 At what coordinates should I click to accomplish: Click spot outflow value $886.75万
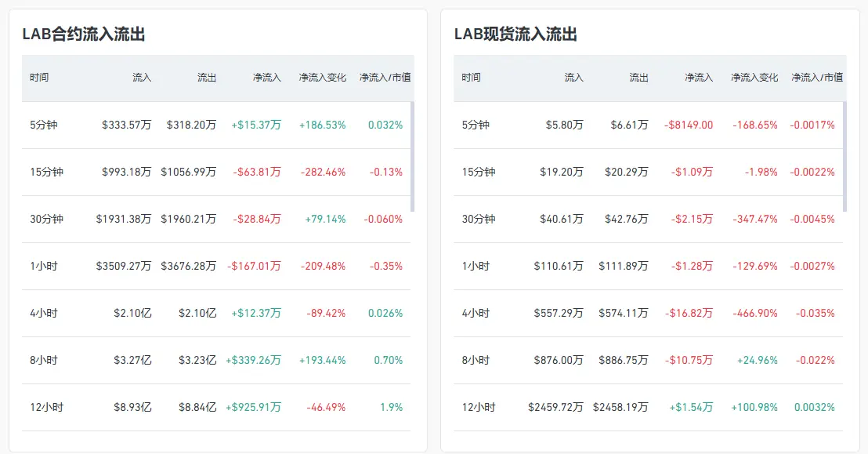(624, 361)
